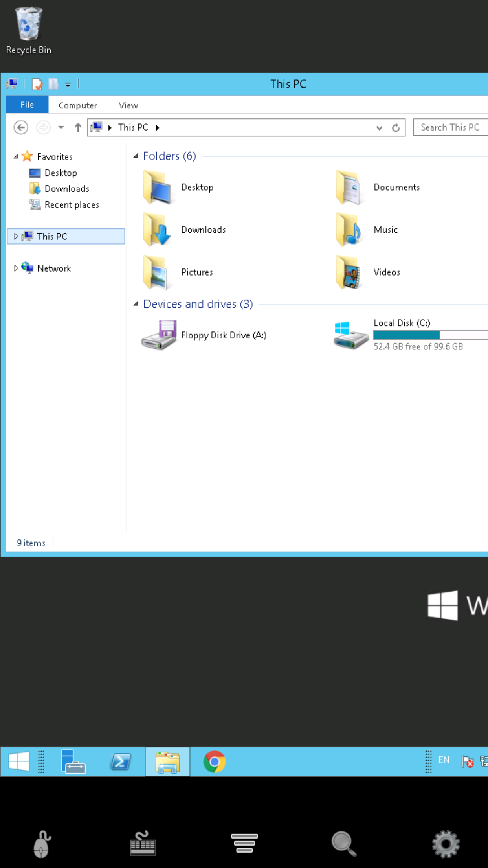This screenshot has height=868, width=488.
Task: Open remote client settings gear
Action: (446, 844)
